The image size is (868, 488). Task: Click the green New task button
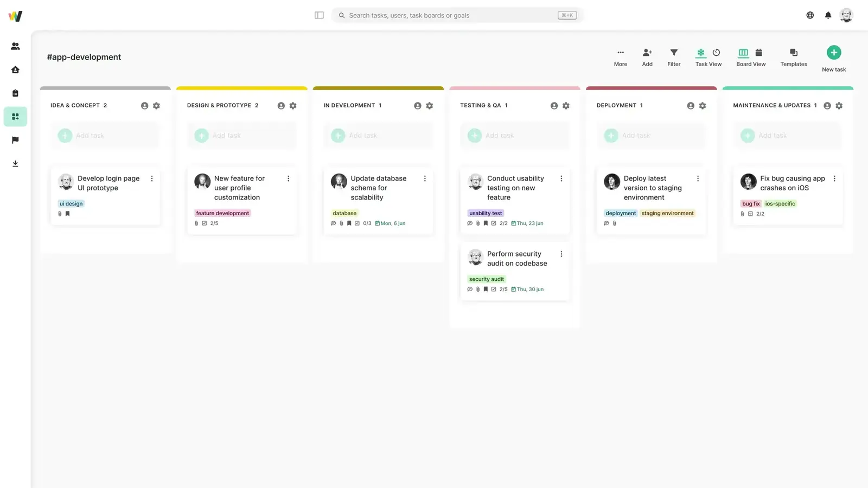834,53
